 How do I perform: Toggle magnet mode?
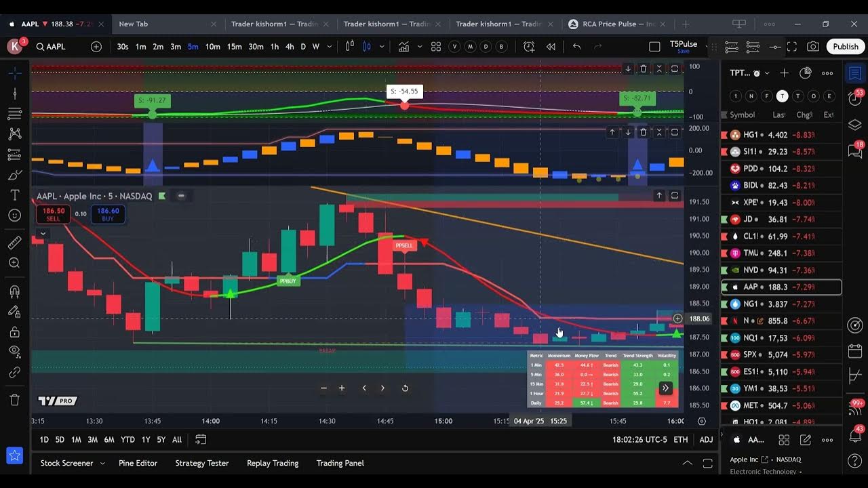tap(15, 292)
